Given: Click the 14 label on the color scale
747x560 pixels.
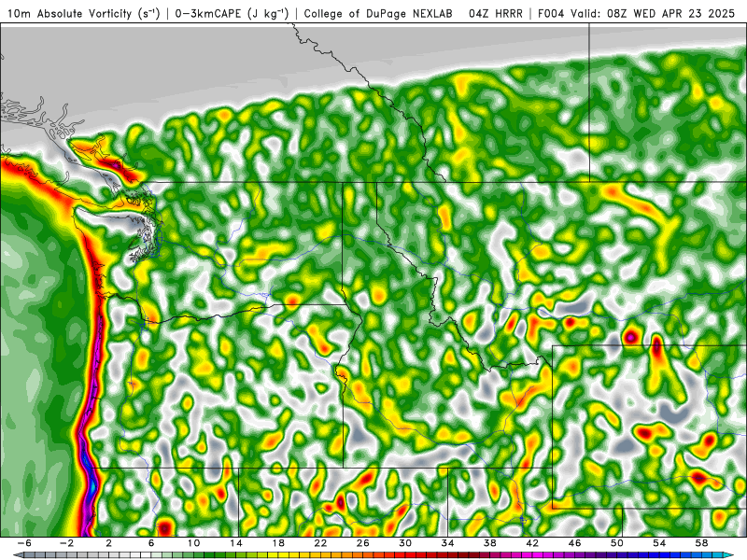Looking at the screenshot, I should (x=236, y=543).
